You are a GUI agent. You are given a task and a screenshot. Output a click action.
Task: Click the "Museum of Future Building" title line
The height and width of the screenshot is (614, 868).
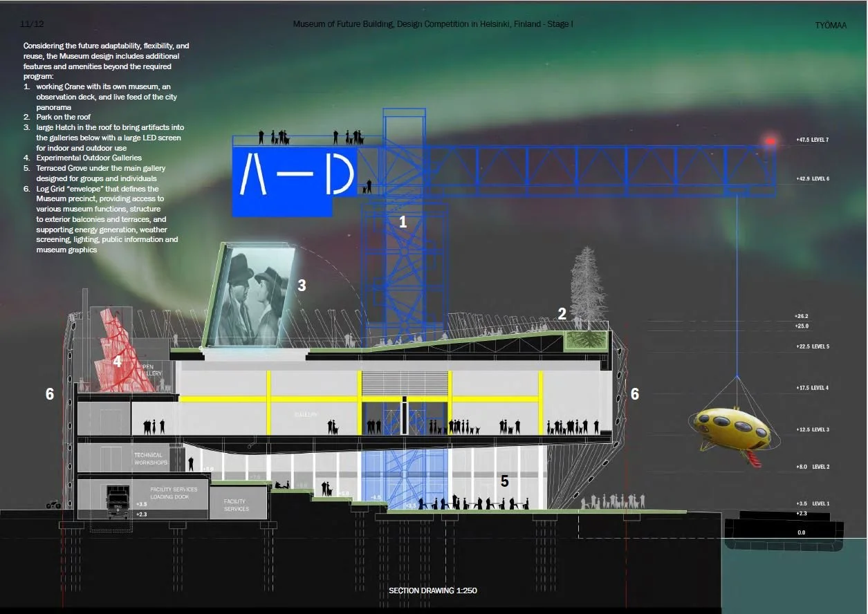pyautogui.click(x=432, y=24)
